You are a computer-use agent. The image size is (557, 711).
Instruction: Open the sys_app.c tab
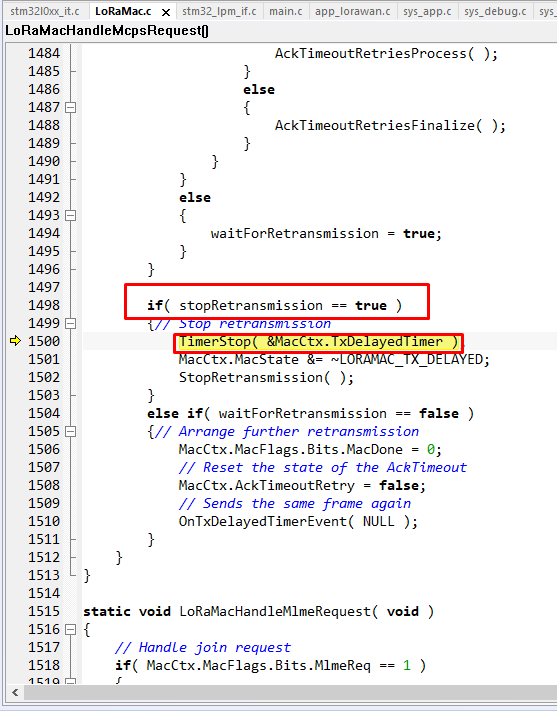[x=427, y=11]
